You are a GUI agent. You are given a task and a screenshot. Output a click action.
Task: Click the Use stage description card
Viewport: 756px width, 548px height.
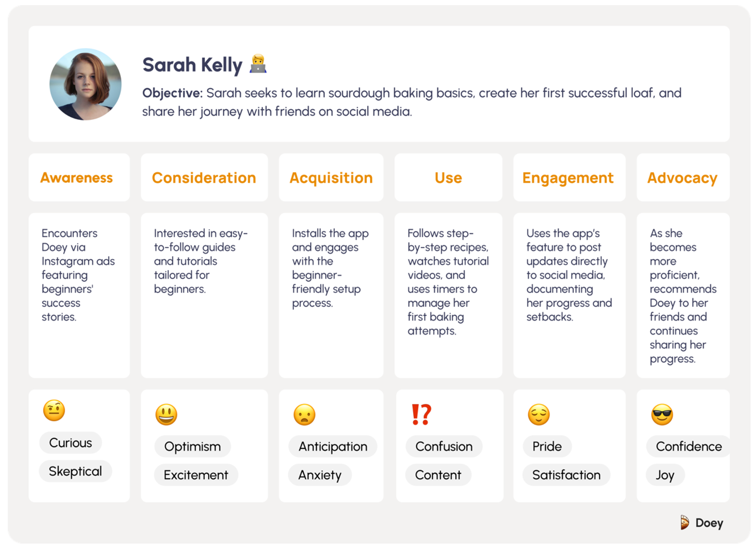click(x=448, y=295)
